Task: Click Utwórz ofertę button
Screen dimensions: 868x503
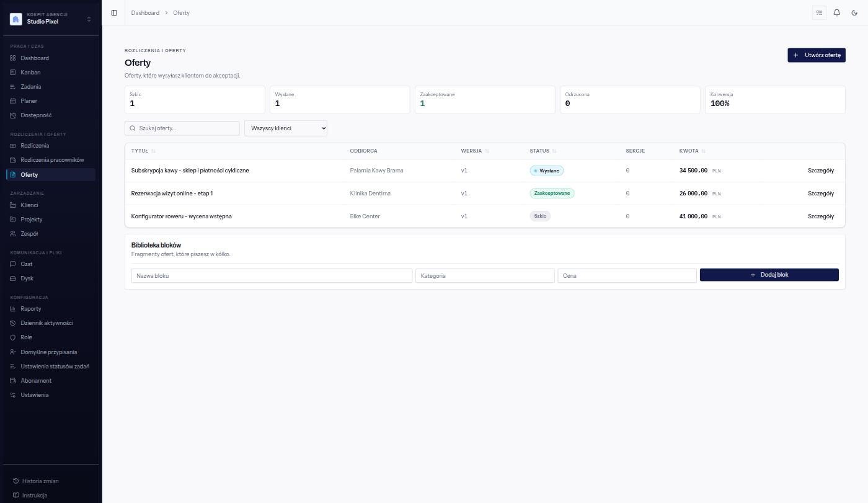Action: [817, 55]
